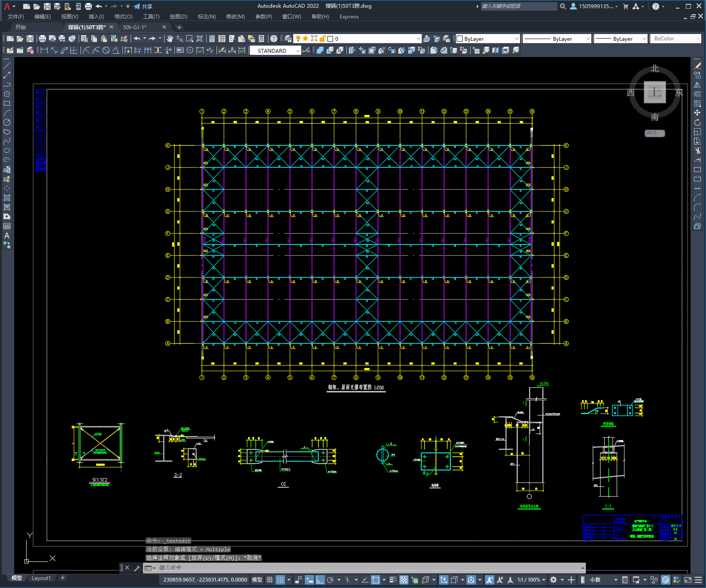Select the Table draw tool
The image size is (706, 588).
tap(7, 226)
